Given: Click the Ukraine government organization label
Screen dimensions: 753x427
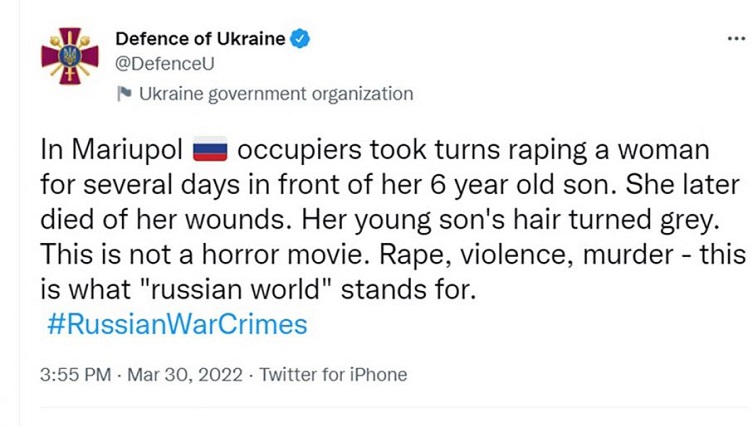Looking at the screenshot, I should (x=276, y=94).
